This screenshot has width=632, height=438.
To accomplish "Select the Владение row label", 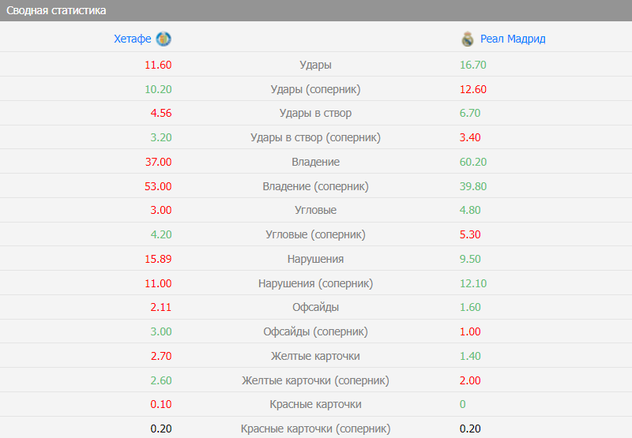I will tap(316, 162).
